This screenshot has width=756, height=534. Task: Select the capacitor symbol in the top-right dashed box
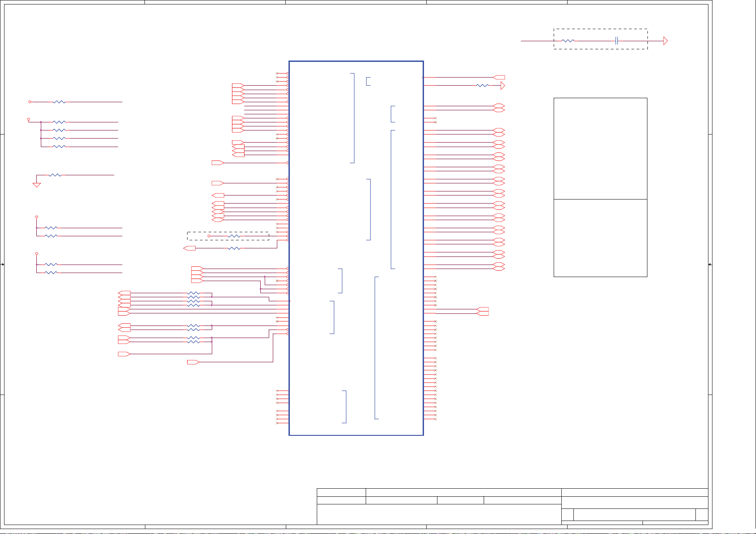617,41
